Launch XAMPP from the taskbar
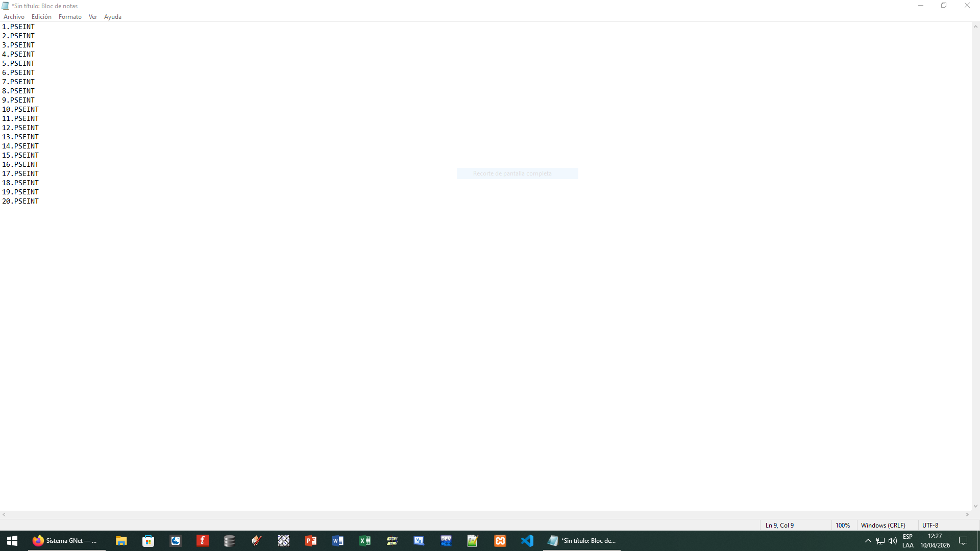The image size is (980, 551). (500, 541)
